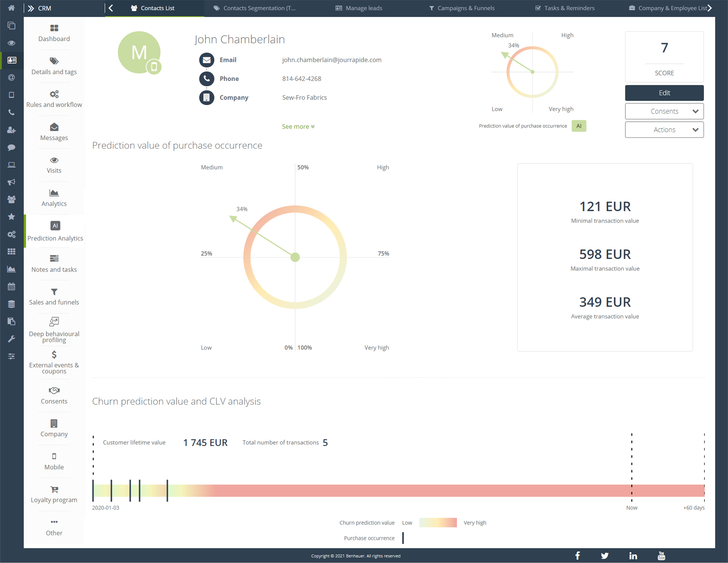Image resolution: width=728 pixels, height=563 pixels.
Task: Expand contact details with See more
Action: [x=298, y=127]
